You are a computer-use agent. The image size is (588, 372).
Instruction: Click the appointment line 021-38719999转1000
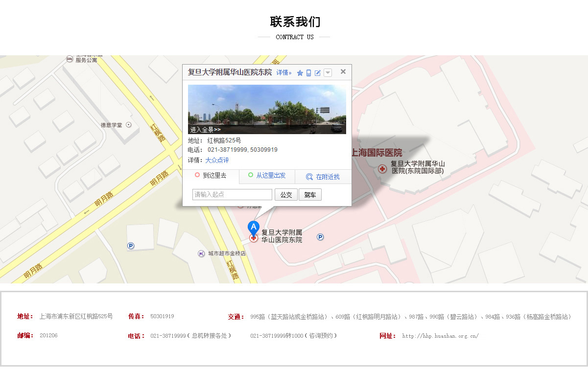point(294,336)
